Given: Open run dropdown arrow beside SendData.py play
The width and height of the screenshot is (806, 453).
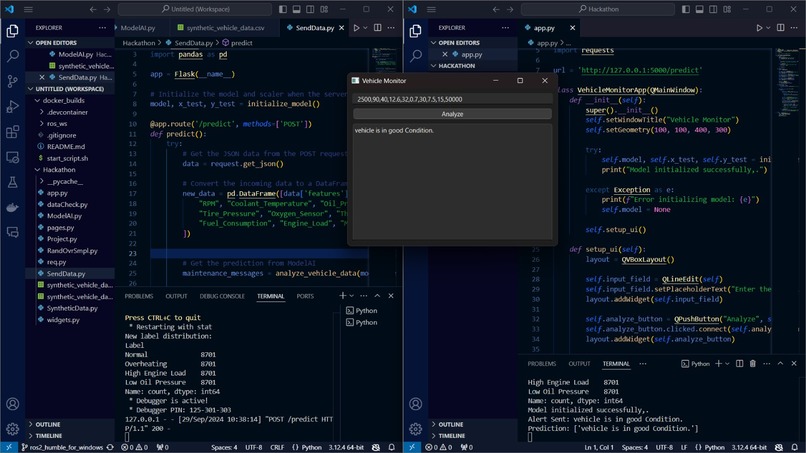Looking at the screenshot, I should pyautogui.click(x=365, y=28).
